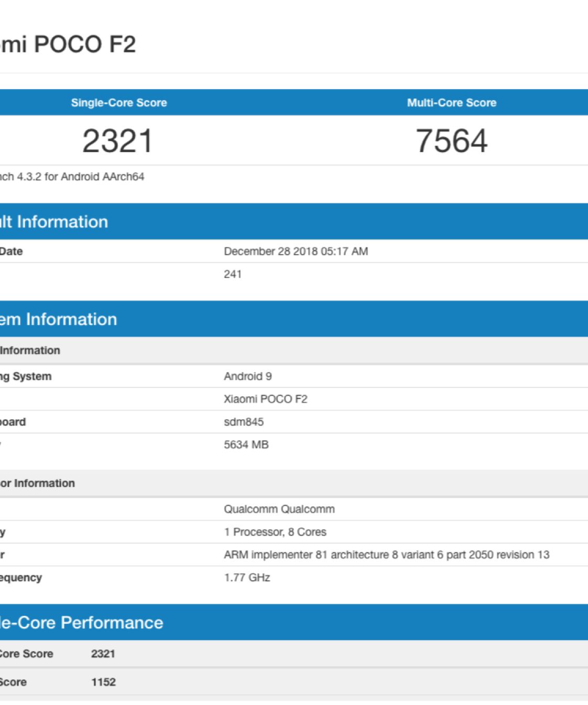588x705 pixels.
Task: Click the 1.77 GHz frequency value
Action: coord(247,578)
